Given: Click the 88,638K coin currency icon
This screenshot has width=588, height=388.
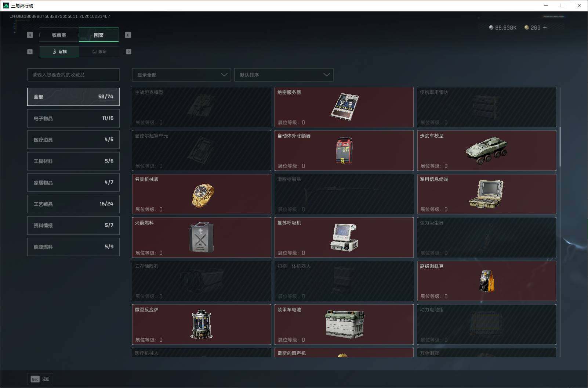Looking at the screenshot, I should (x=491, y=28).
